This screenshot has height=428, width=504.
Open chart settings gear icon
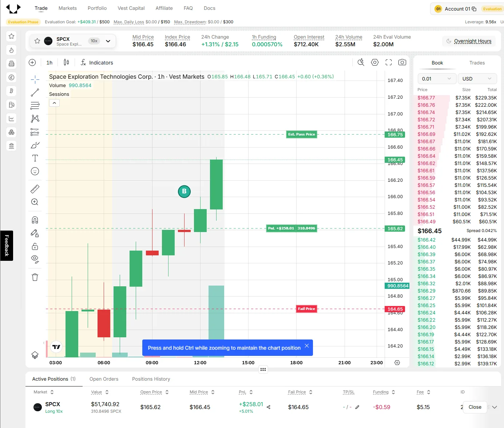point(375,62)
